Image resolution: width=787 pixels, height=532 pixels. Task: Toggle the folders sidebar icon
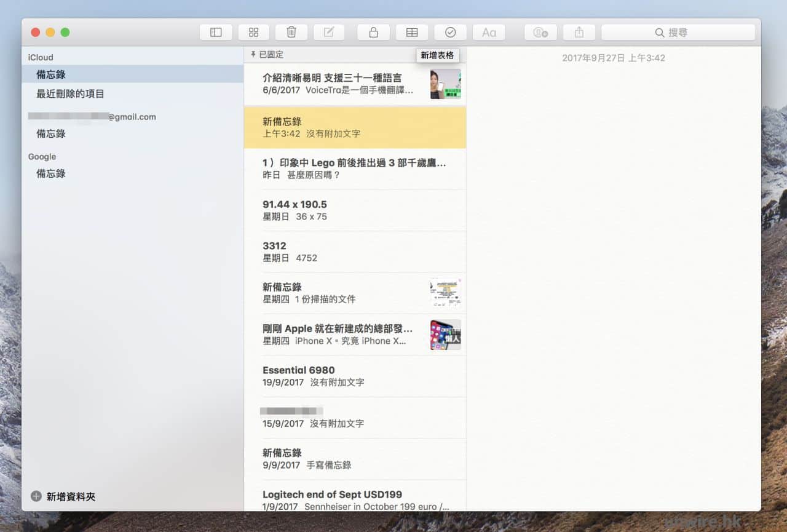pos(216,33)
